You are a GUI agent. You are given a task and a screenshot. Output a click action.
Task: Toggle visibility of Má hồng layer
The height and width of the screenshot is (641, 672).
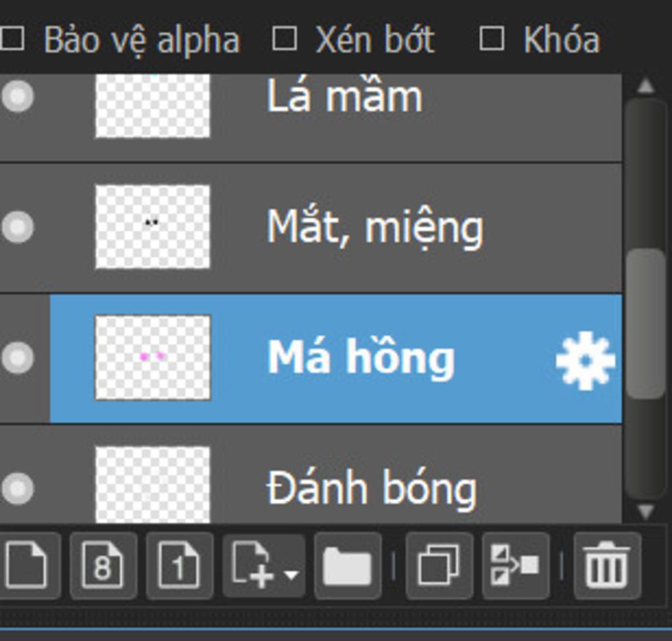[x=18, y=358]
